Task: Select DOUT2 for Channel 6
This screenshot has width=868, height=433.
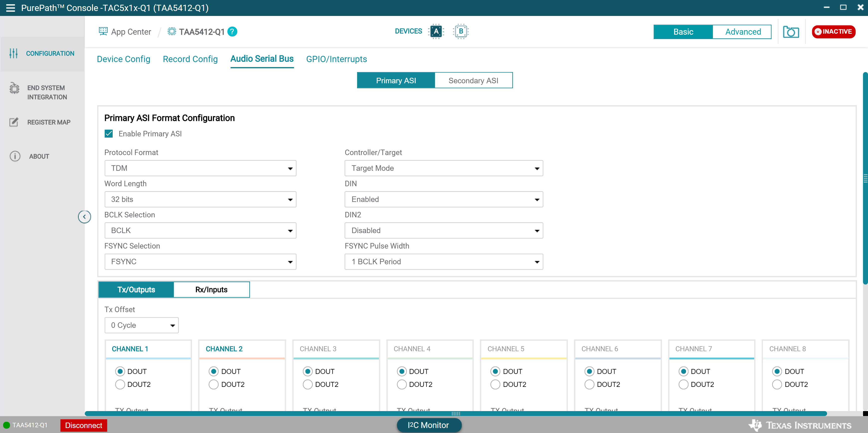Action: click(589, 384)
